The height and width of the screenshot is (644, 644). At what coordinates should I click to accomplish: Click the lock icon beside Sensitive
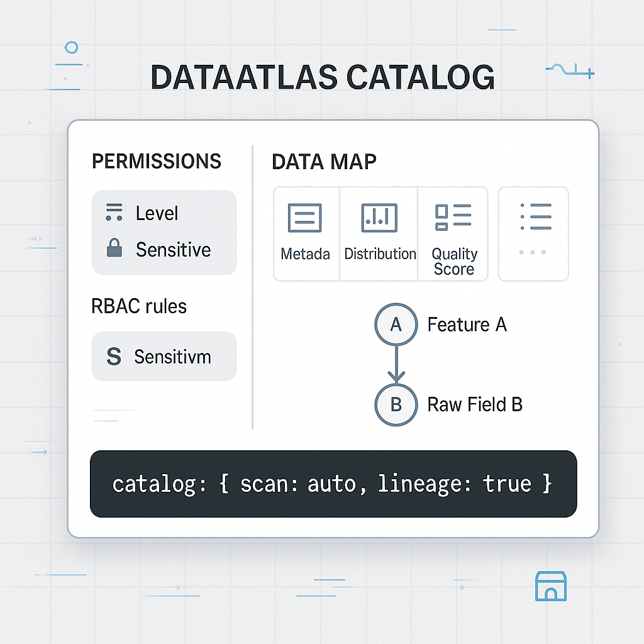tap(114, 250)
